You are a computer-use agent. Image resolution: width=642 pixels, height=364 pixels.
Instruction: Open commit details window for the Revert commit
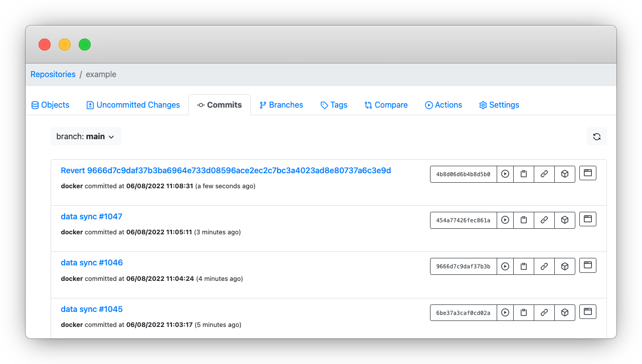pos(587,174)
